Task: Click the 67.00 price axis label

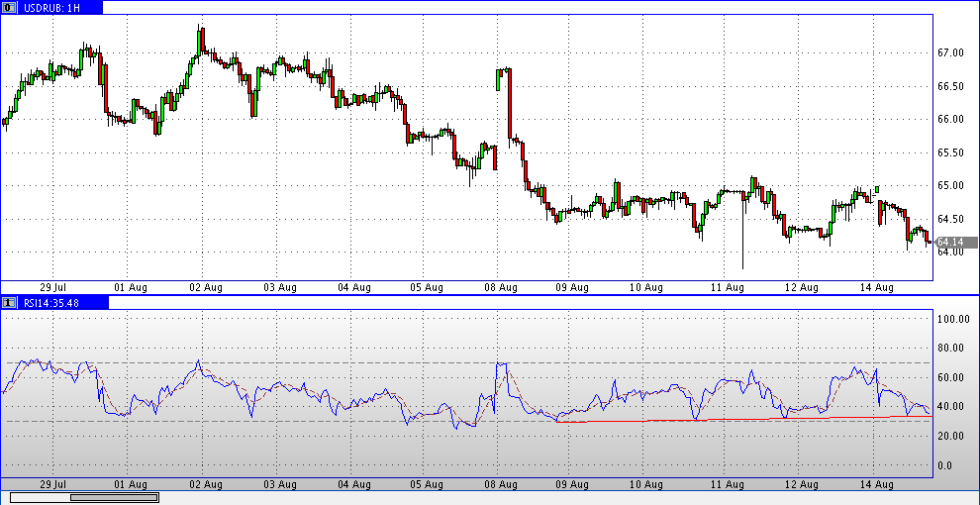Action: [950, 52]
